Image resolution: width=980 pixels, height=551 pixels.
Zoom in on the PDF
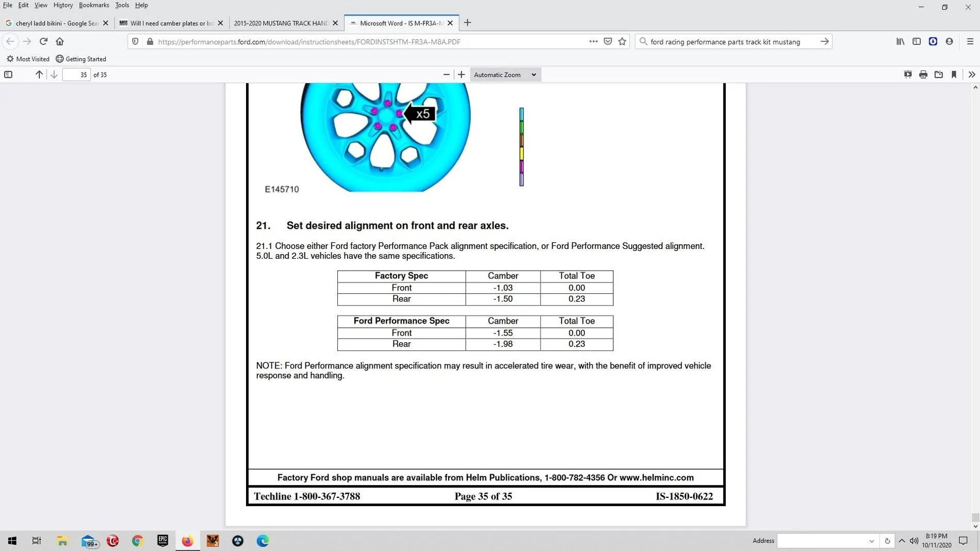[461, 75]
